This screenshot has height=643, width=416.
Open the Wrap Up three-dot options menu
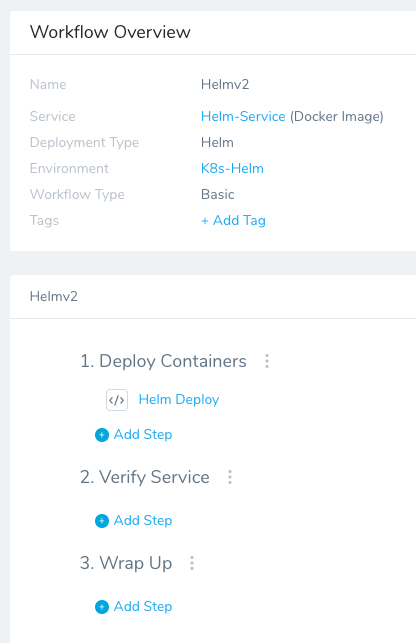tap(192, 563)
